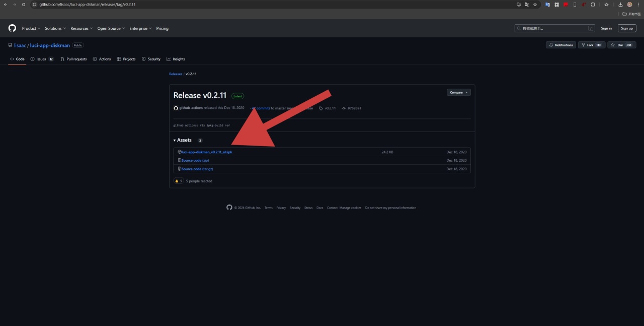Click the site info icon in address bar
This screenshot has width=644, height=326.
tap(34, 5)
